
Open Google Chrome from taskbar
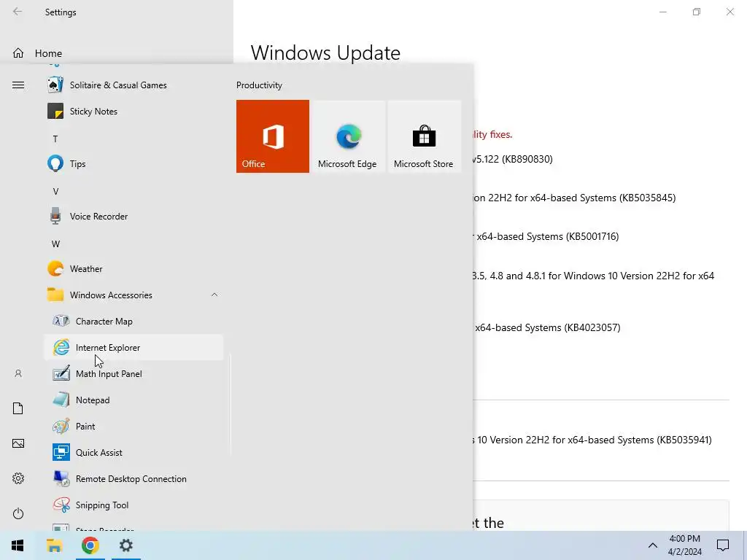click(x=90, y=545)
